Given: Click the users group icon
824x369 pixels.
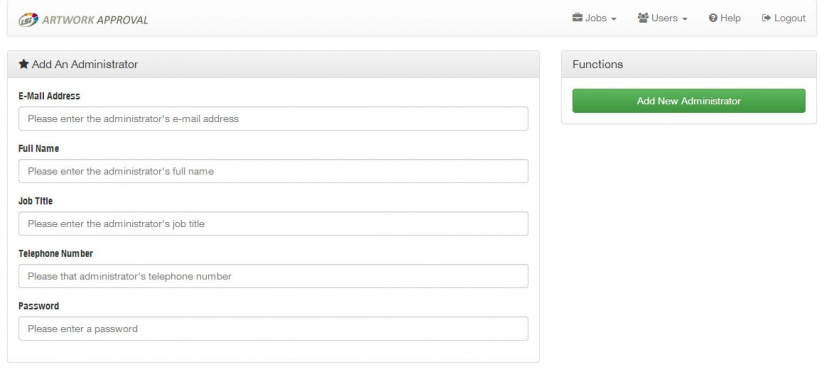Looking at the screenshot, I should (x=643, y=18).
